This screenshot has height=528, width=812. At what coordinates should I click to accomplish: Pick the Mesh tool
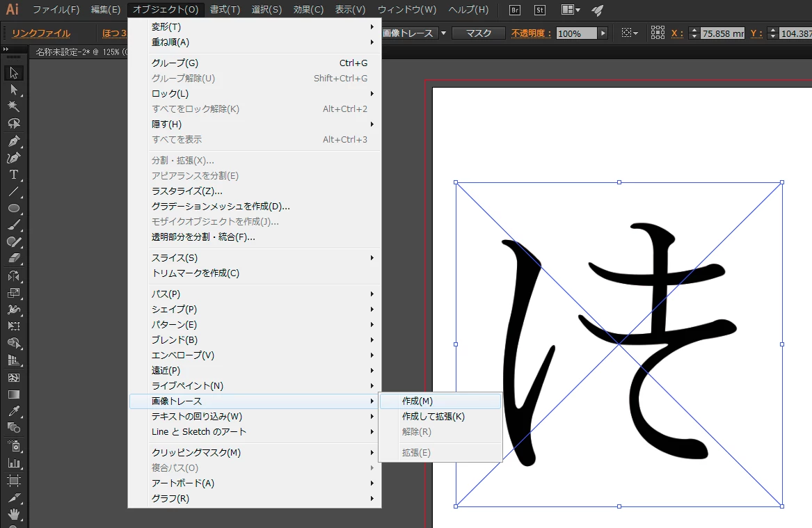[x=14, y=377]
